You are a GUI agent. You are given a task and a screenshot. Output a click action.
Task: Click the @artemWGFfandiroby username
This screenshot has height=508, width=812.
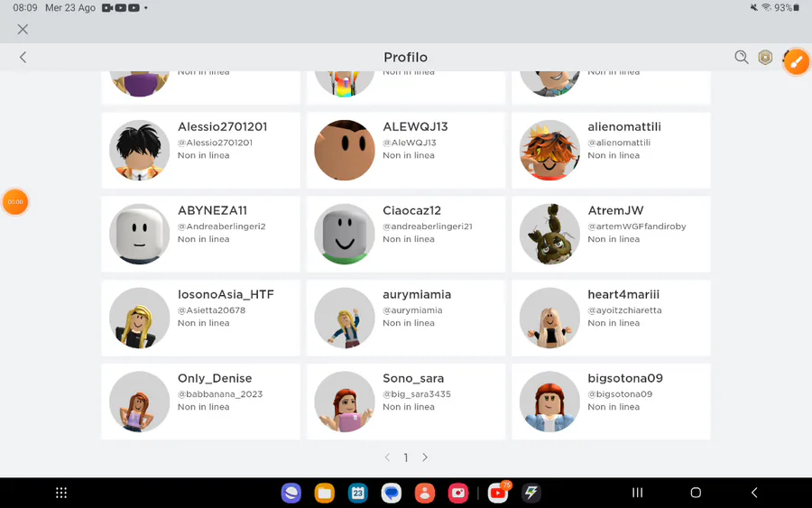click(637, 226)
